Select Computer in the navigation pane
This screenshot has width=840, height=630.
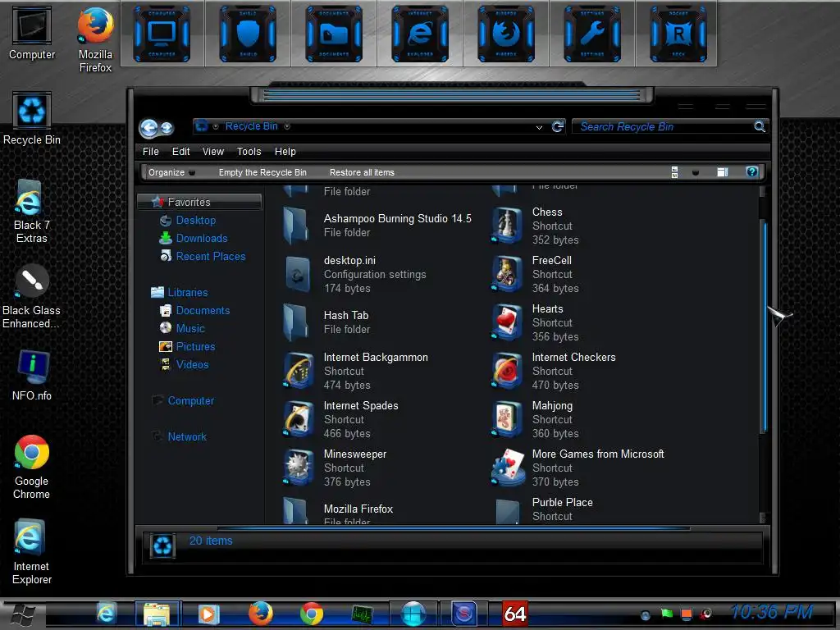pos(190,400)
